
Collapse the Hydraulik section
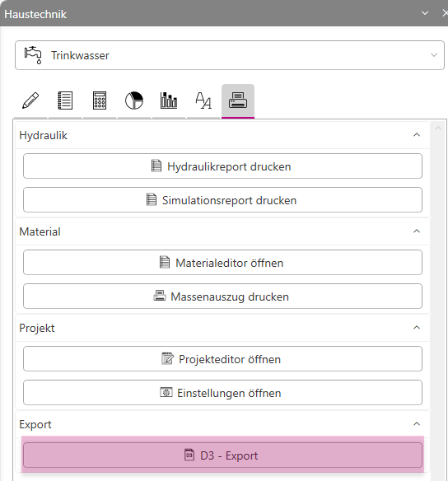tap(417, 135)
